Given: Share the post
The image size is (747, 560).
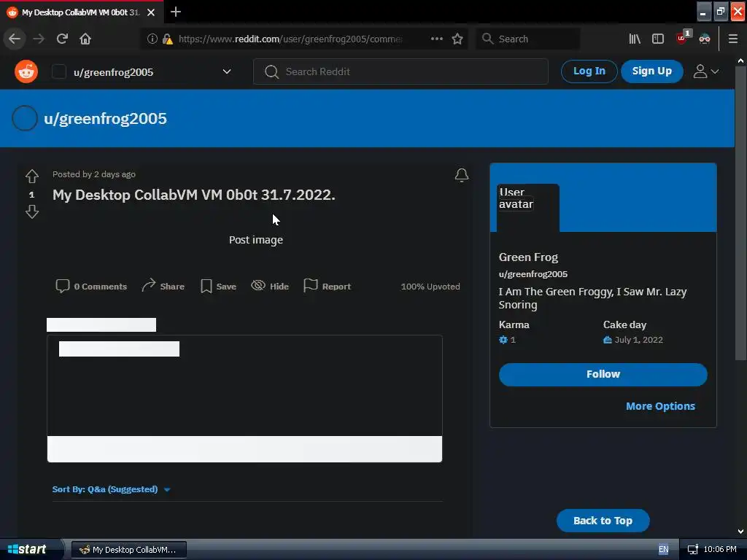Looking at the screenshot, I should coord(163,286).
